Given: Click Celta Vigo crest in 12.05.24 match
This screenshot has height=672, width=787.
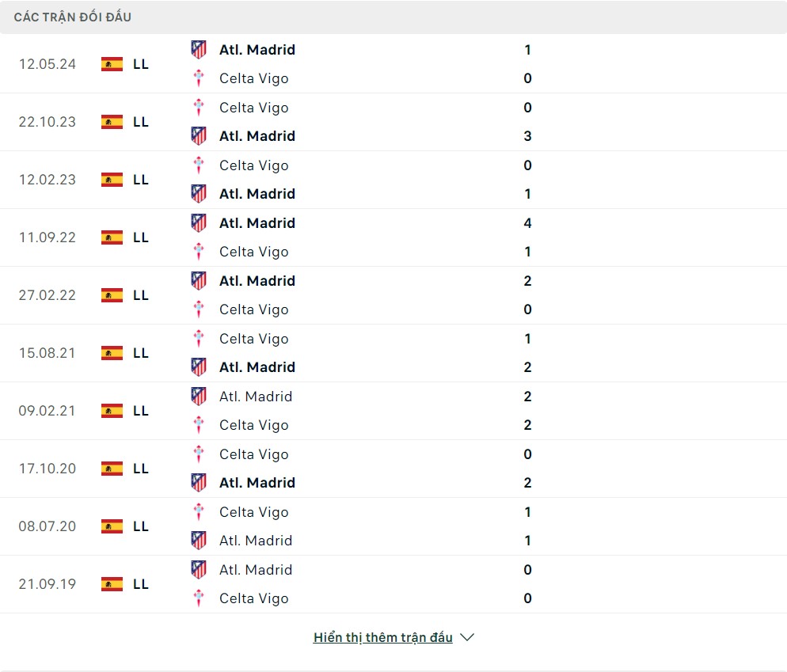Looking at the screenshot, I should click(199, 78).
